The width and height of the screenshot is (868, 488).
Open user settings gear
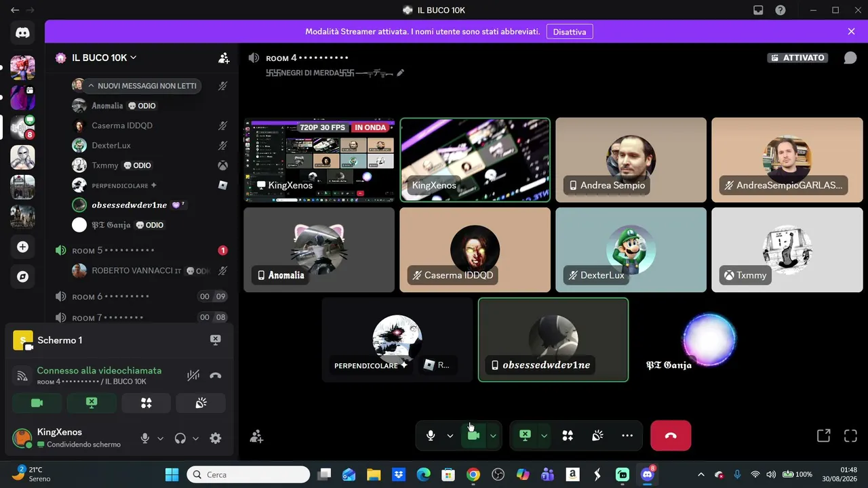(216, 439)
